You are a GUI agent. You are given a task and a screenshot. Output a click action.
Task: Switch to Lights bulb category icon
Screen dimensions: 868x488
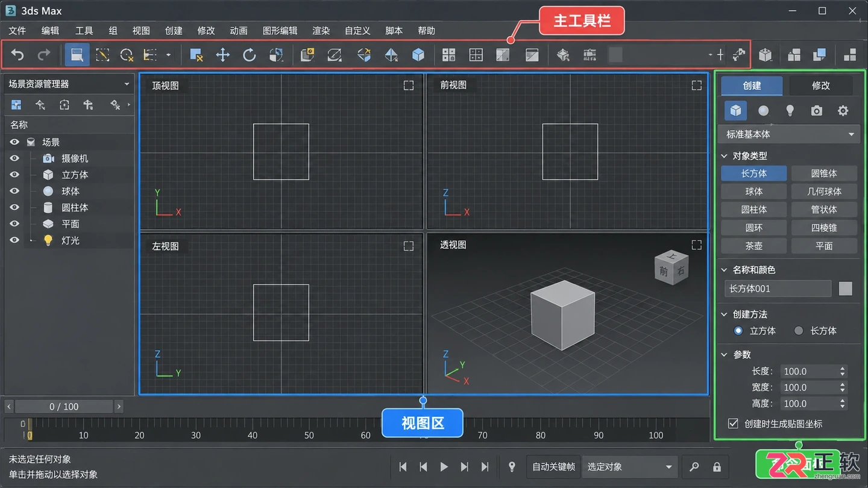coord(790,111)
